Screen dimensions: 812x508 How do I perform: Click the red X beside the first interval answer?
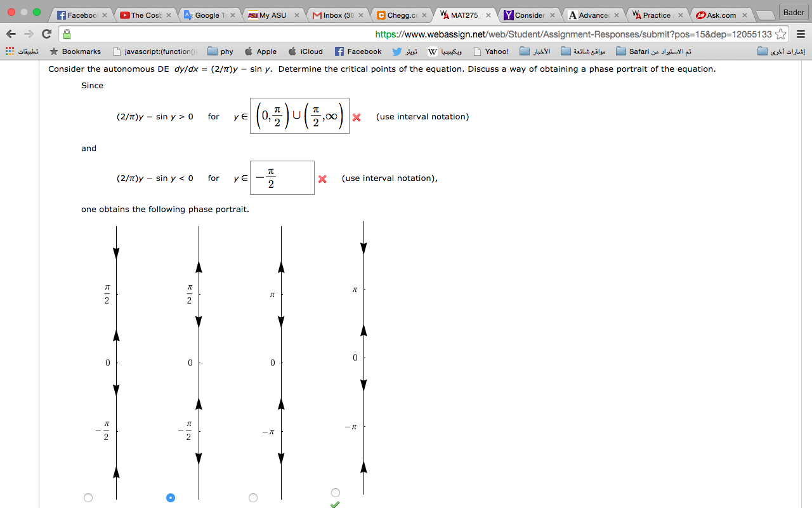tap(356, 117)
